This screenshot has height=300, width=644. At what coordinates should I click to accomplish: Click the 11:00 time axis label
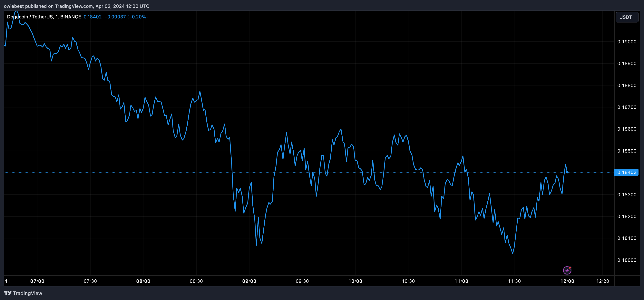point(461,281)
